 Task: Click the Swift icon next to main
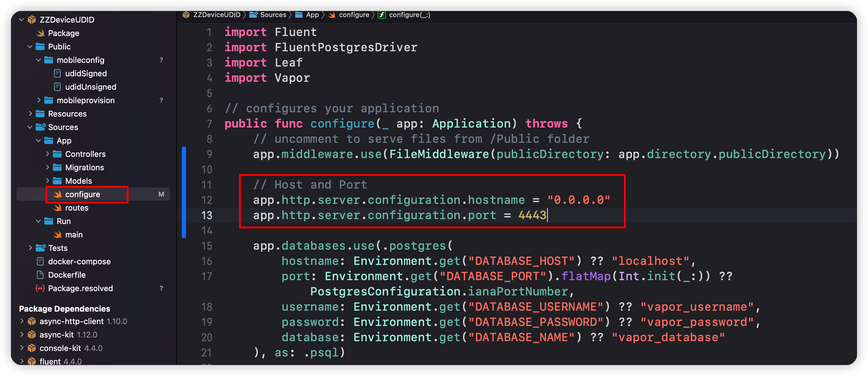58,234
